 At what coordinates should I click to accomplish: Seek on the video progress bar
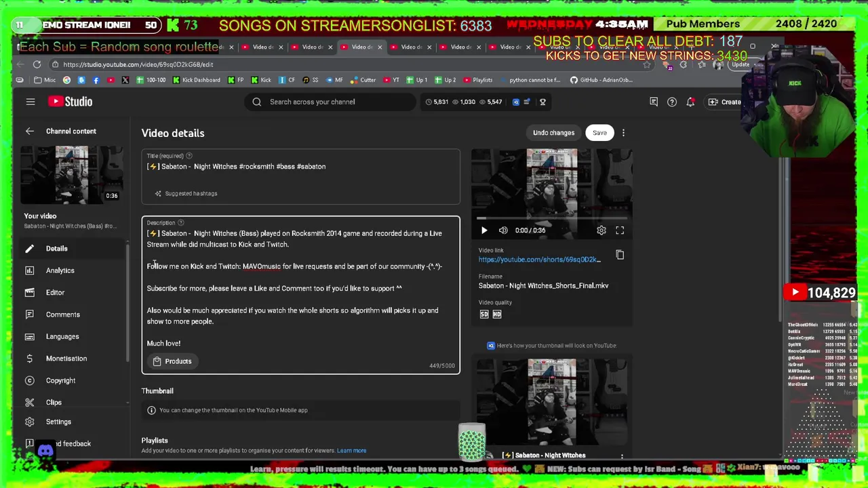551,218
